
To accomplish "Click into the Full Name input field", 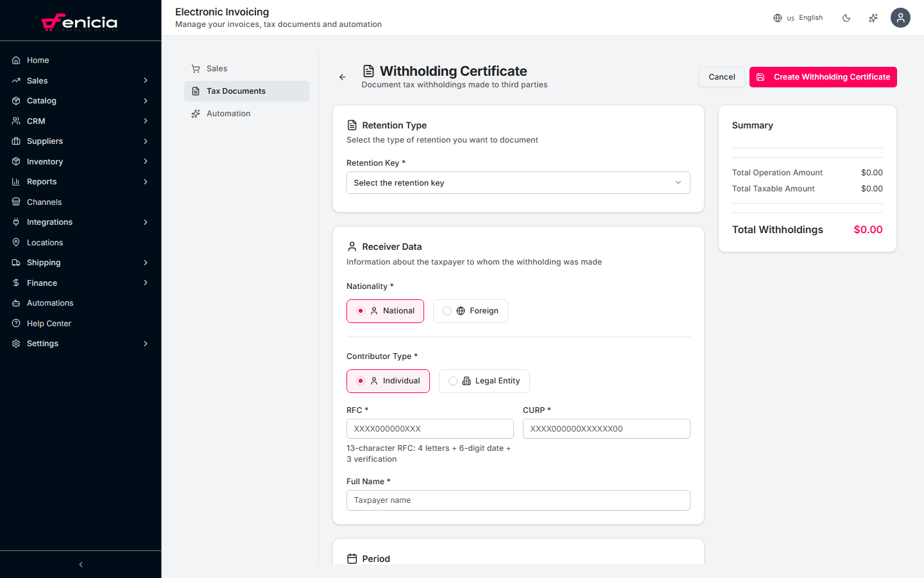I will tap(518, 500).
